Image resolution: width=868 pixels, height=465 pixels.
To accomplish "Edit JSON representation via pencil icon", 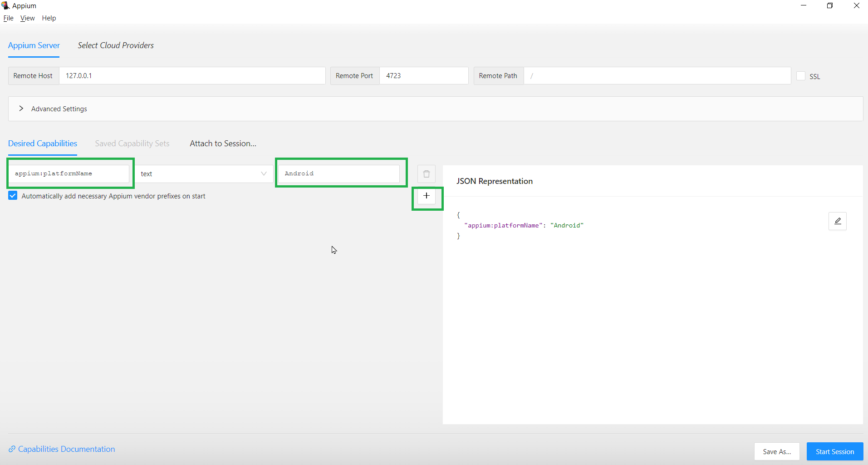I will [x=837, y=221].
